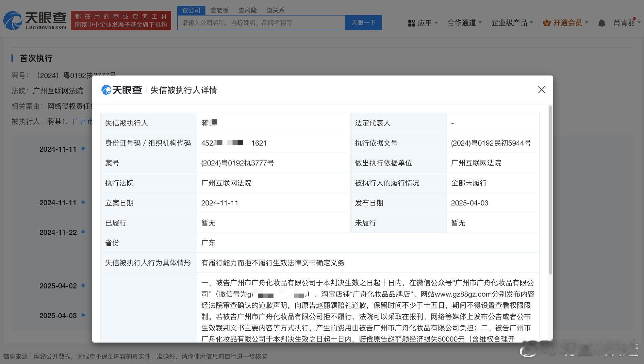Expand the 企业级产品 dropdown
Image resolution: width=644 pixels, height=364 pixels.
(531, 23)
